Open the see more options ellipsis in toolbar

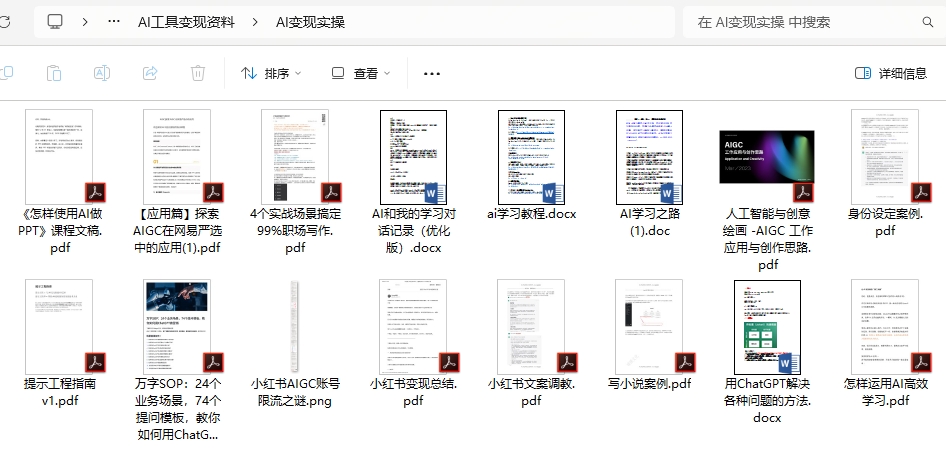click(x=432, y=73)
